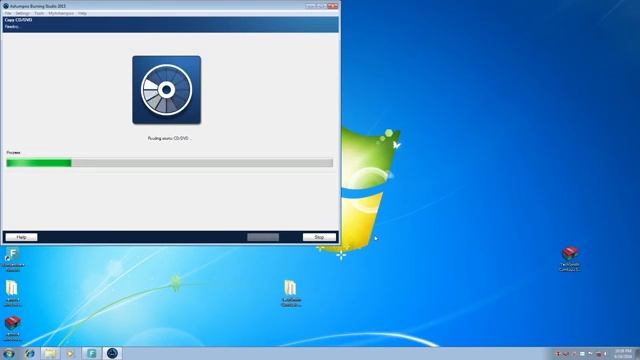The image size is (640, 360).
Task: Click the green progress bar
Action: (169, 163)
